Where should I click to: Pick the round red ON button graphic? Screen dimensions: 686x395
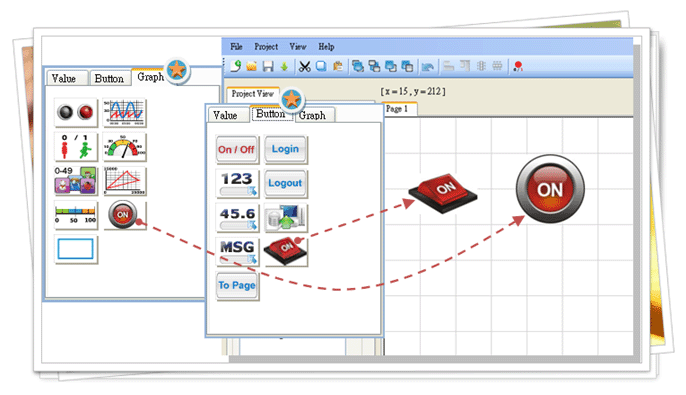tap(123, 214)
